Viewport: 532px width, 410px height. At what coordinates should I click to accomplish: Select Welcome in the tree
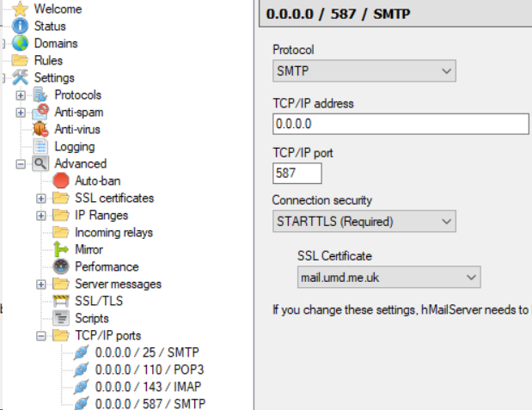[58, 9]
